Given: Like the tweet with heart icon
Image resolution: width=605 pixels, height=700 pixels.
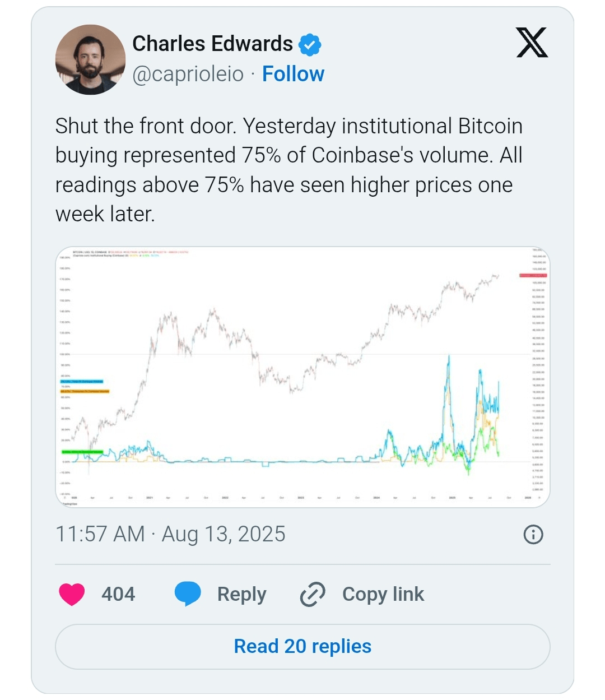Looking at the screenshot, I should click(72, 594).
